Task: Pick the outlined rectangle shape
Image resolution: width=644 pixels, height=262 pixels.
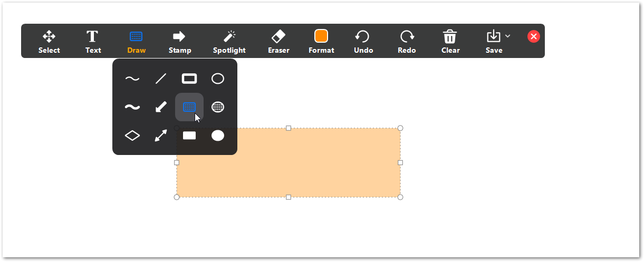Action: click(x=189, y=79)
